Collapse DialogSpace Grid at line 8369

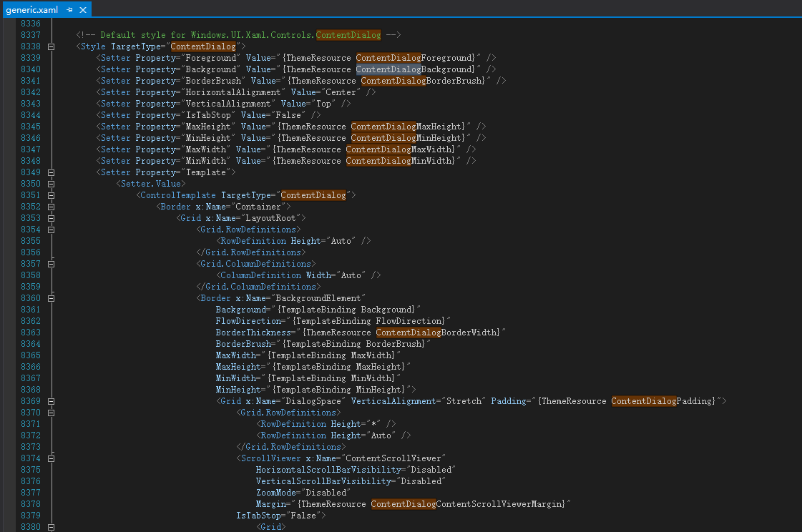[x=51, y=402]
